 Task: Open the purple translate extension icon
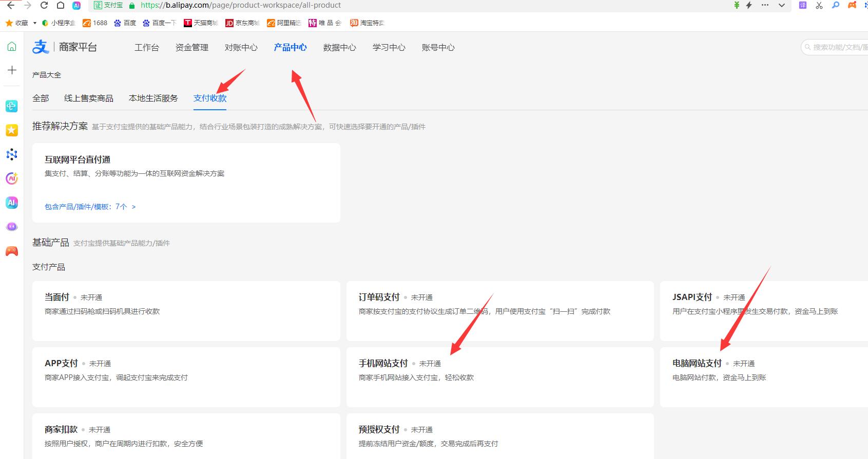[803, 5]
